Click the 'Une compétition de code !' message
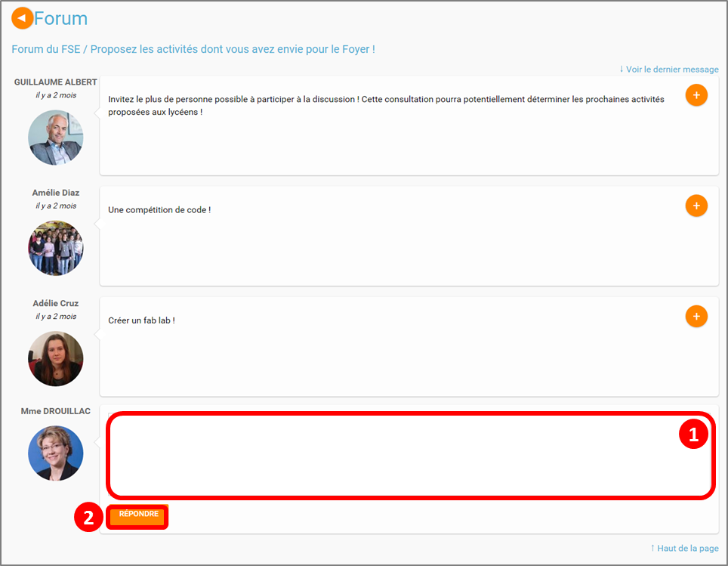Screen dimensions: 728x566 tap(159, 209)
